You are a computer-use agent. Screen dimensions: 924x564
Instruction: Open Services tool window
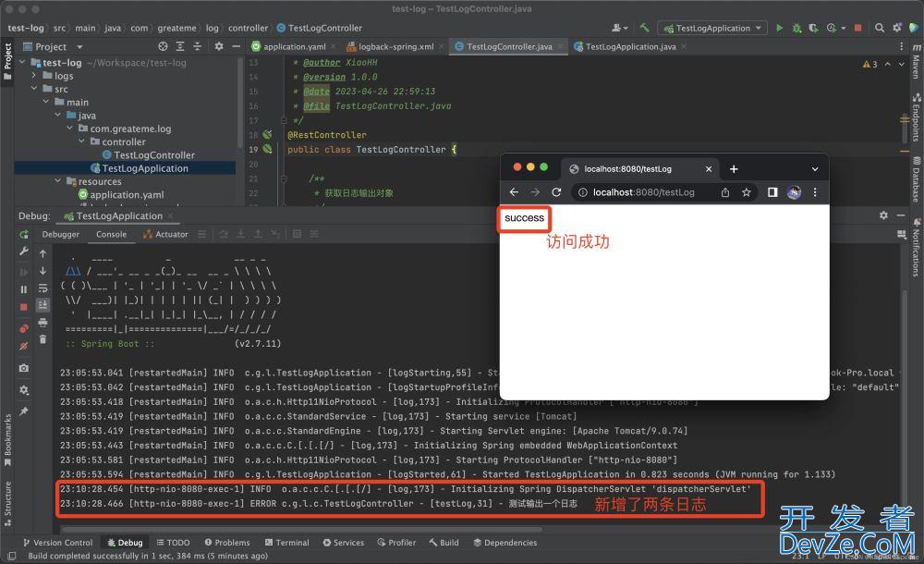pos(343,543)
